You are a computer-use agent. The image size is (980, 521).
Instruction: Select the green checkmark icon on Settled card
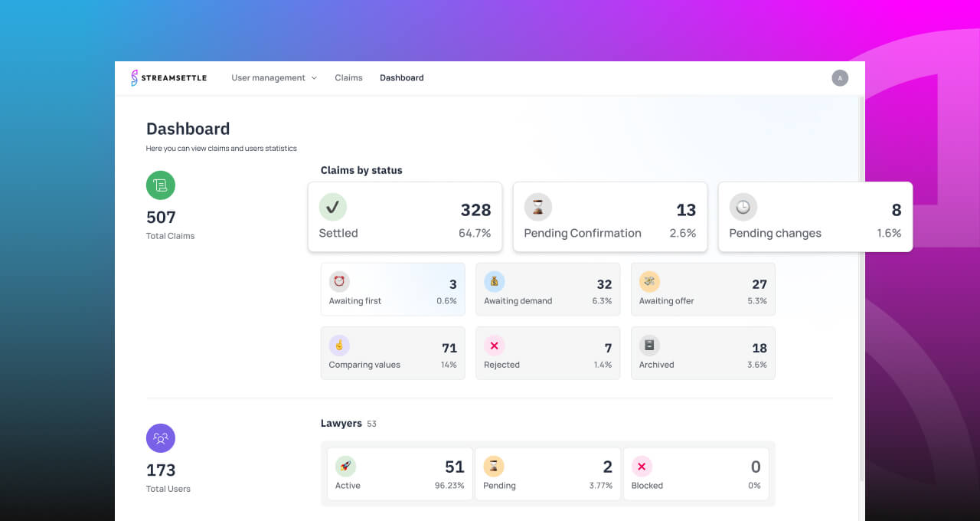click(333, 206)
